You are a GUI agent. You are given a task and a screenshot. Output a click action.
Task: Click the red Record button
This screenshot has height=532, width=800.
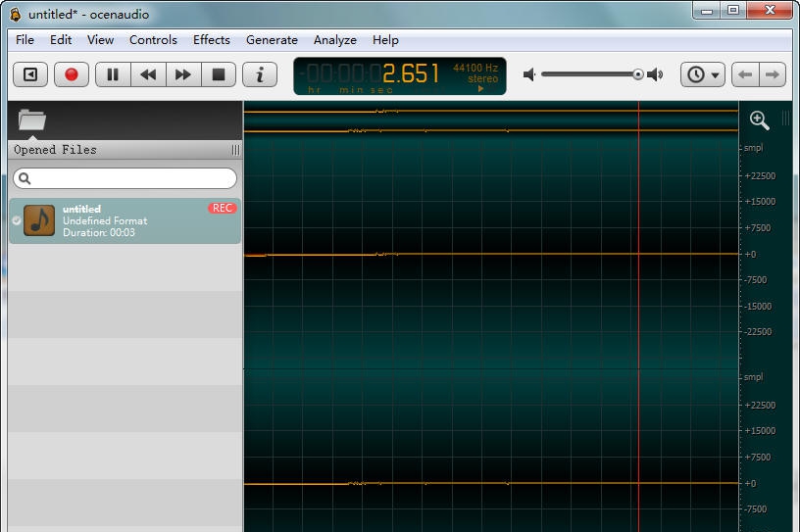[71, 74]
